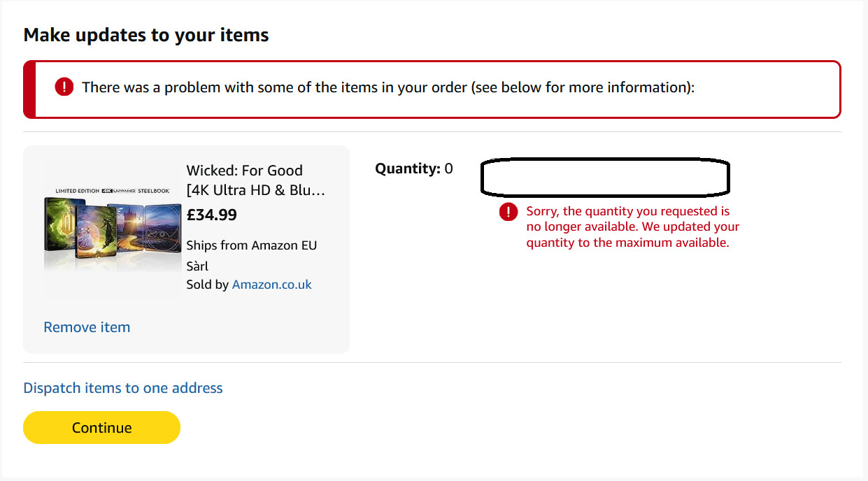Choose "Dispatch items to one address"
The width and height of the screenshot is (868, 481).
[123, 388]
